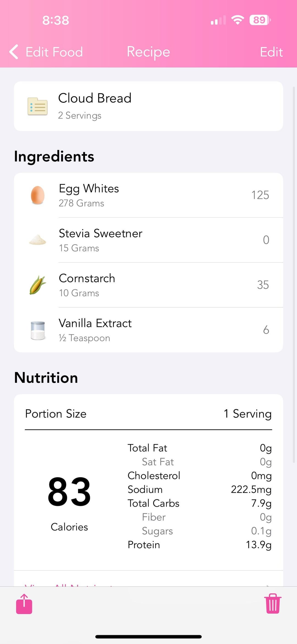Tap the Recipe header title

click(148, 52)
